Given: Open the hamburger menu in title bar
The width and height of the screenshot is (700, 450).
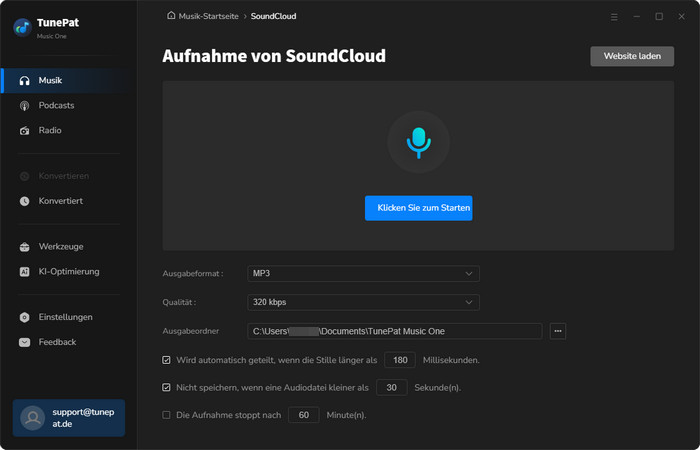Looking at the screenshot, I should (614, 17).
